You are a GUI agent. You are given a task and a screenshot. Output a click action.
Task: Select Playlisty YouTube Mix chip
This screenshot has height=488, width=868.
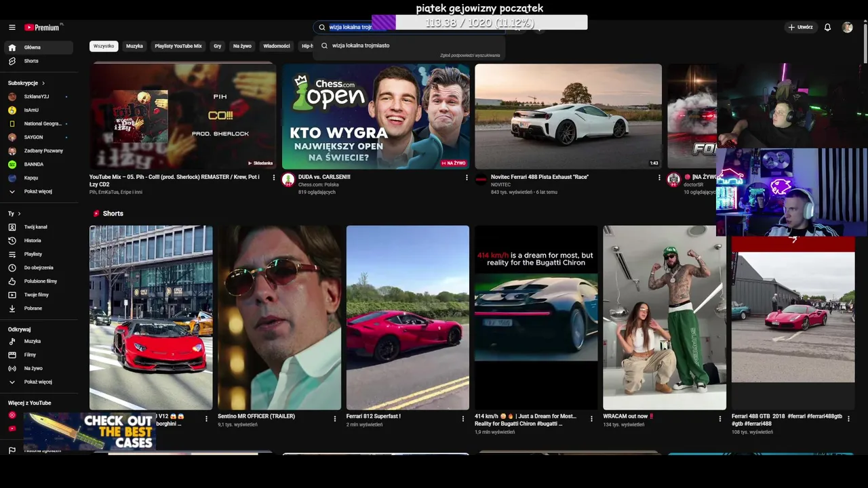(178, 46)
